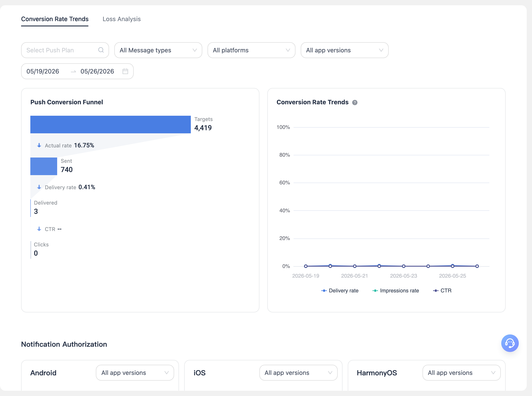Click the 05/26/2026 end date field
Image resolution: width=532 pixels, height=396 pixels.
(97, 71)
